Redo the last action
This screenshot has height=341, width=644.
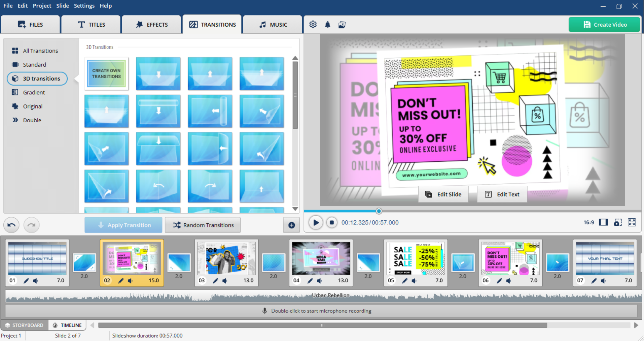(x=31, y=225)
